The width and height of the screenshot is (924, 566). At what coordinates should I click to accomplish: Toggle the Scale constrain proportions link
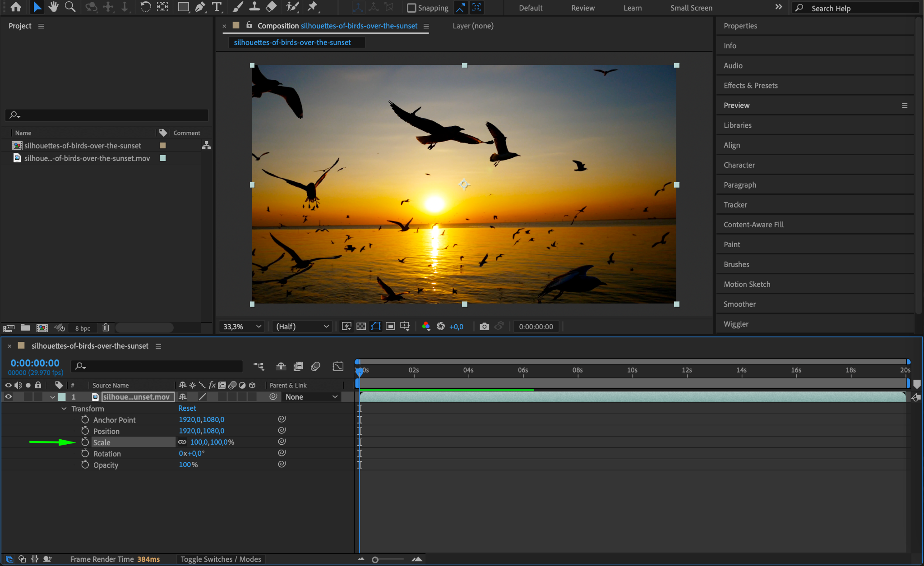click(x=182, y=442)
